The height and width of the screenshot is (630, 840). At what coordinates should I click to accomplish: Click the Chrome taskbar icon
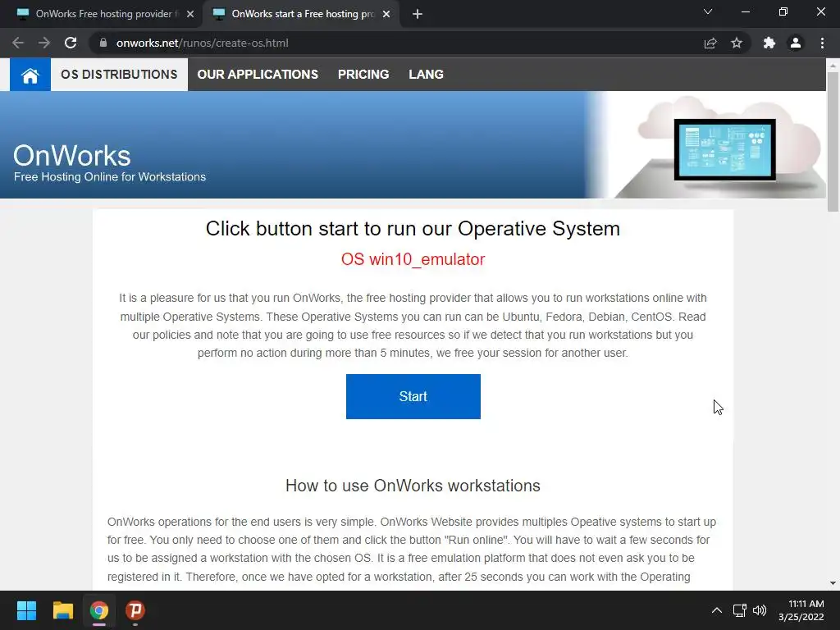coord(99,610)
